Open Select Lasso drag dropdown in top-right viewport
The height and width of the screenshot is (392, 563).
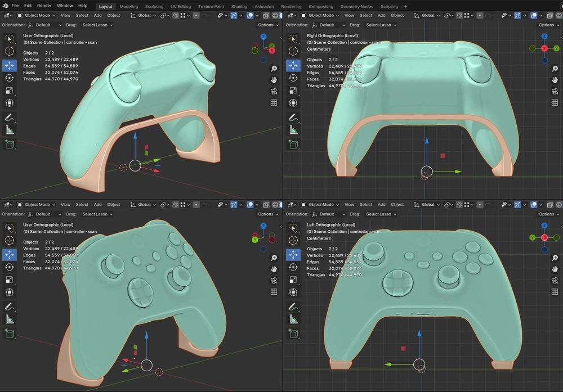pos(381,25)
